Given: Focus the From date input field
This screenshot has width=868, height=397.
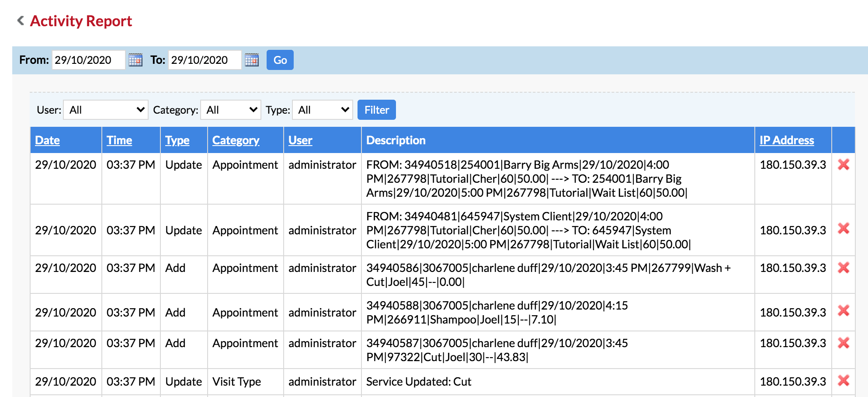Looking at the screenshot, I should (89, 60).
